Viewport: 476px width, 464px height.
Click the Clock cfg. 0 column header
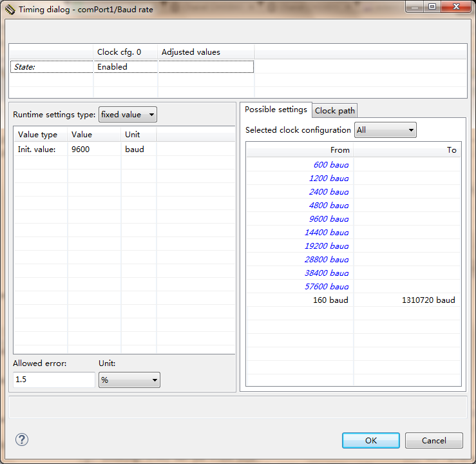[x=126, y=52]
